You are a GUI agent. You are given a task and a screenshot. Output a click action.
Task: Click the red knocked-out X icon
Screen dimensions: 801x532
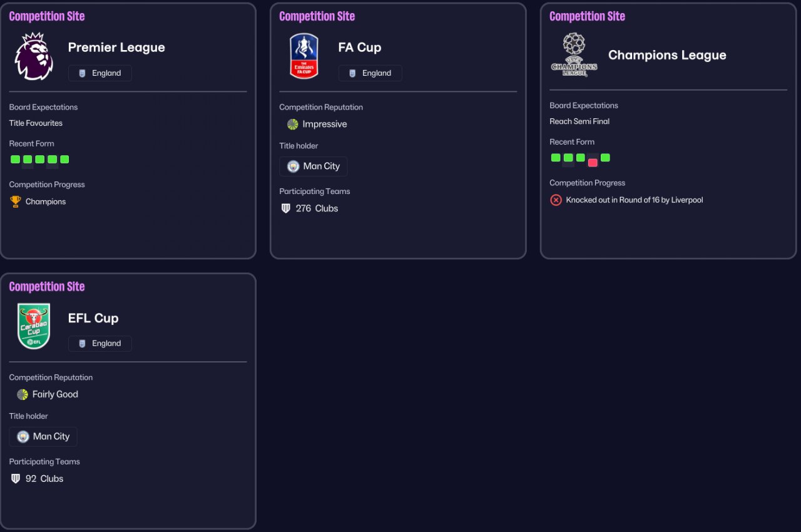[x=556, y=200]
